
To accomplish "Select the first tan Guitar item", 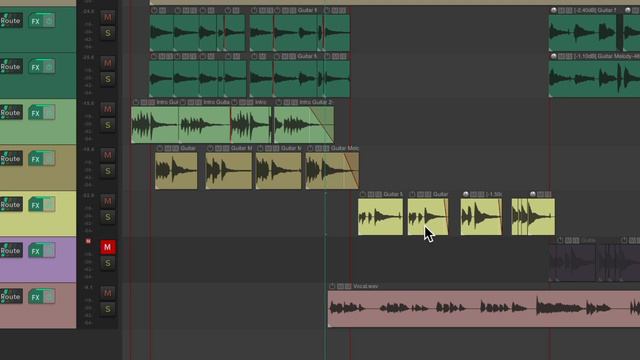I will (176, 171).
